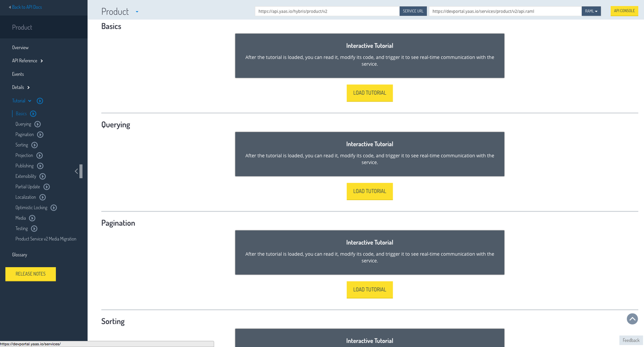This screenshot has width=644, height=347.
Task: Select the Querying tutorial link
Action: coord(23,124)
